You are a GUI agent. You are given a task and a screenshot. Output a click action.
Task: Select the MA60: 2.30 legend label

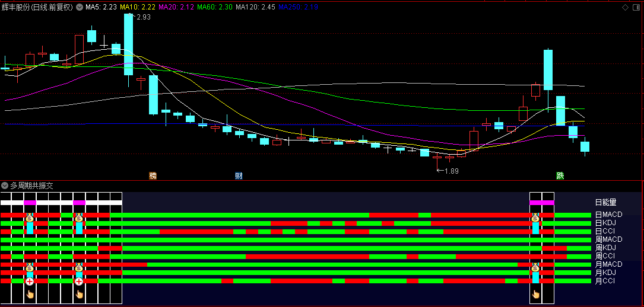point(215,7)
